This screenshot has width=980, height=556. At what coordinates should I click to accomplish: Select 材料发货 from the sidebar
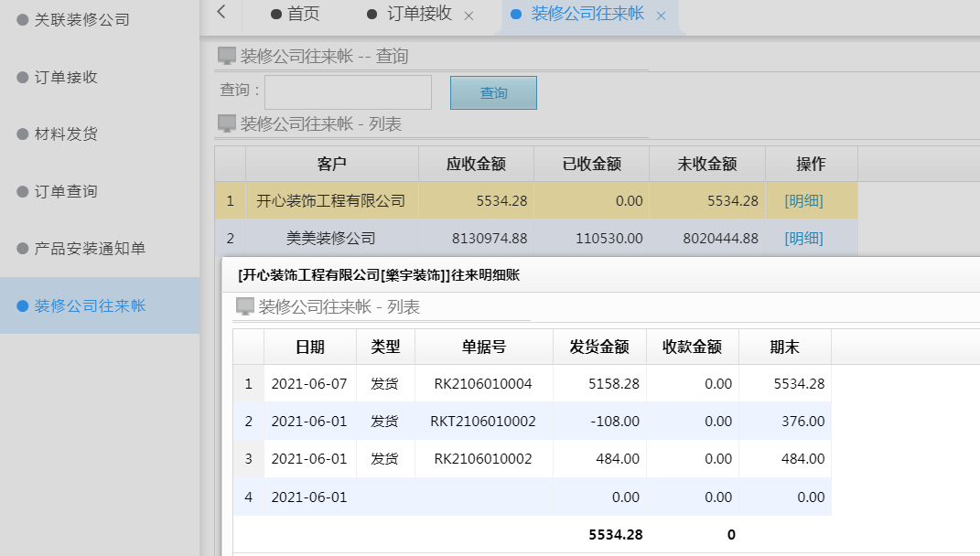66,134
